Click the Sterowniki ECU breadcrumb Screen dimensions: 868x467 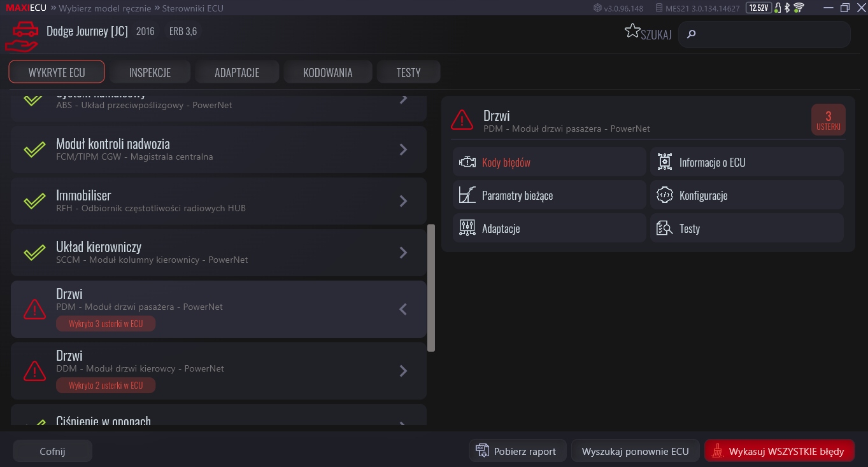click(x=192, y=8)
